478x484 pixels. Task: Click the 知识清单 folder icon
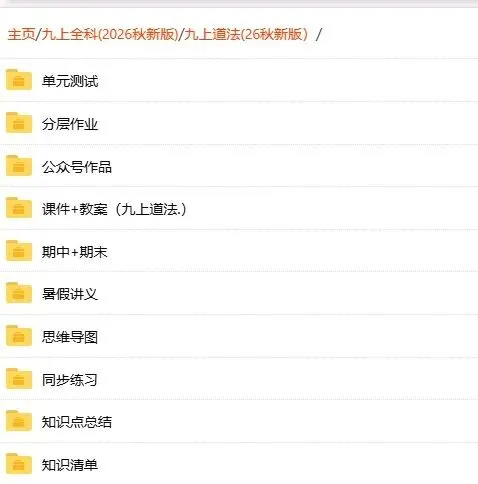point(19,464)
